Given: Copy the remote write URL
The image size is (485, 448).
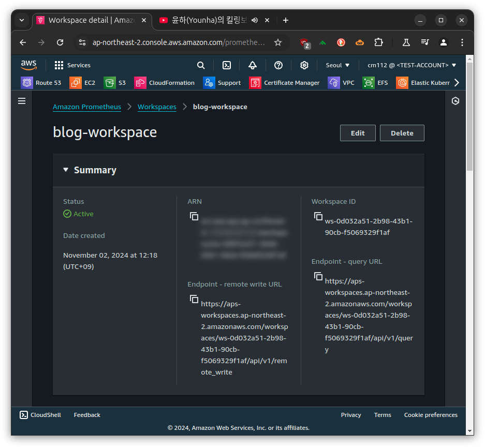Looking at the screenshot, I should point(194,300).
